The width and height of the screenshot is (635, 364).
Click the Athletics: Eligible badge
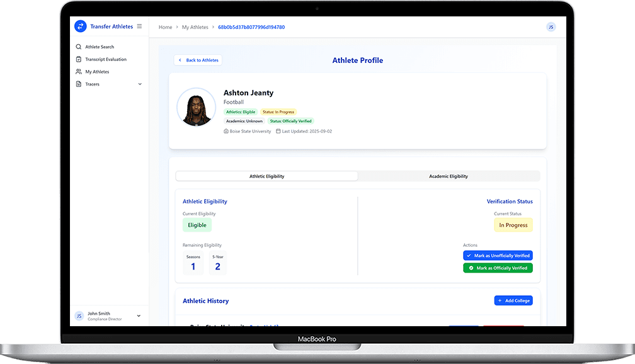pyautogui.click(x=241, y=111)
